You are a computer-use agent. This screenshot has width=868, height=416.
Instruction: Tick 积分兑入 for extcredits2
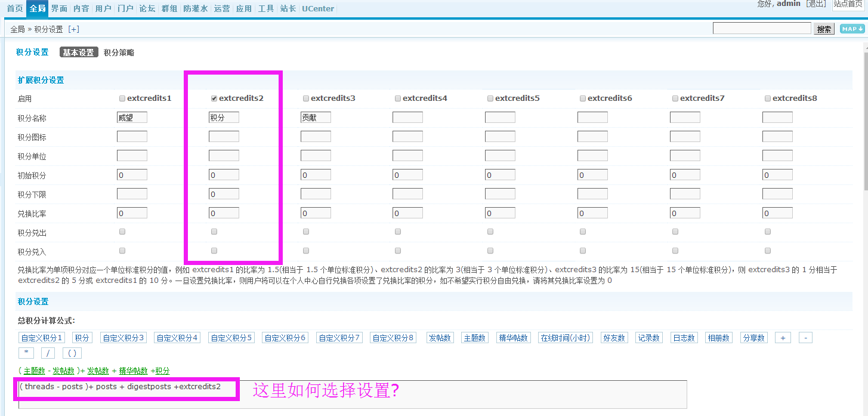(214, 250)
